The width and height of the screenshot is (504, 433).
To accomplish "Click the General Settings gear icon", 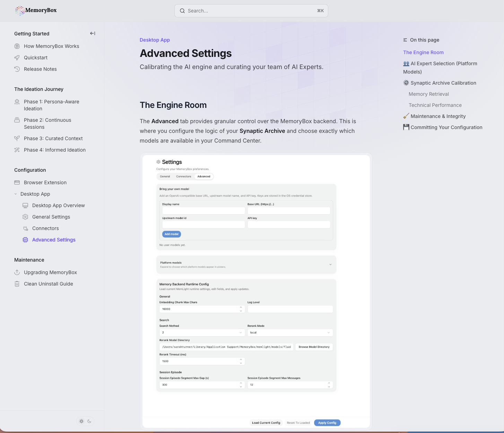I will [25, 217].
